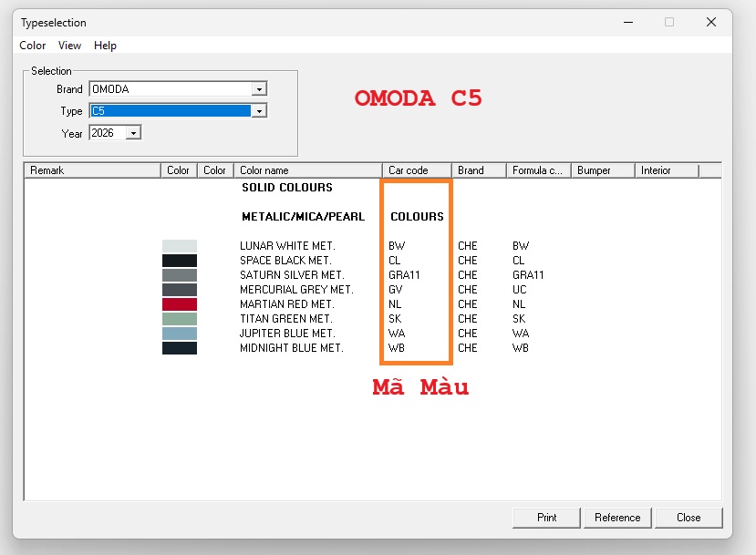Open the Brand dropdown arrow
This screenshot has height=555, width=756.
(259, 89)
